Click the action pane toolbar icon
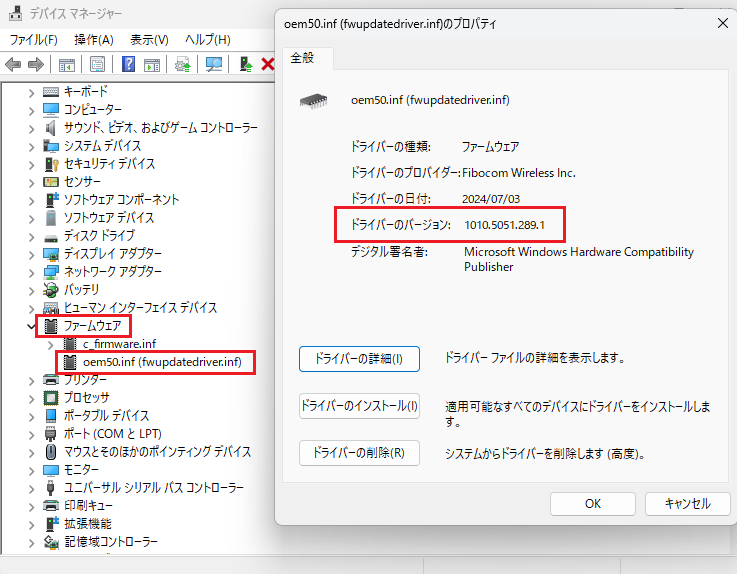Screen dimensions: 737x574 coord(152,64)
